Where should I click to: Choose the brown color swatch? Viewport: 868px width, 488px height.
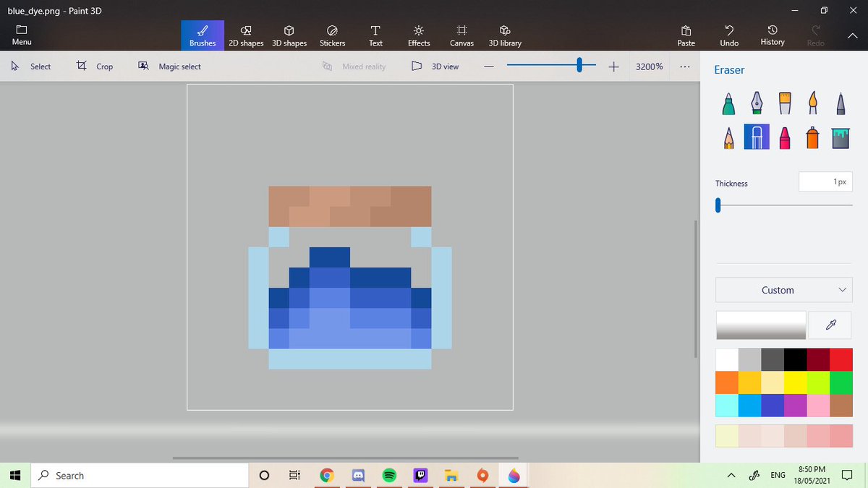[841, 406]
